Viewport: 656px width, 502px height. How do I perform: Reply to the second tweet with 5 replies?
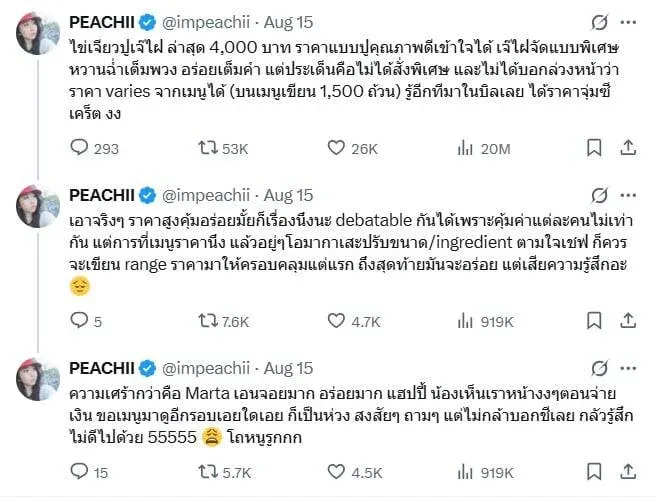point(81,321)
